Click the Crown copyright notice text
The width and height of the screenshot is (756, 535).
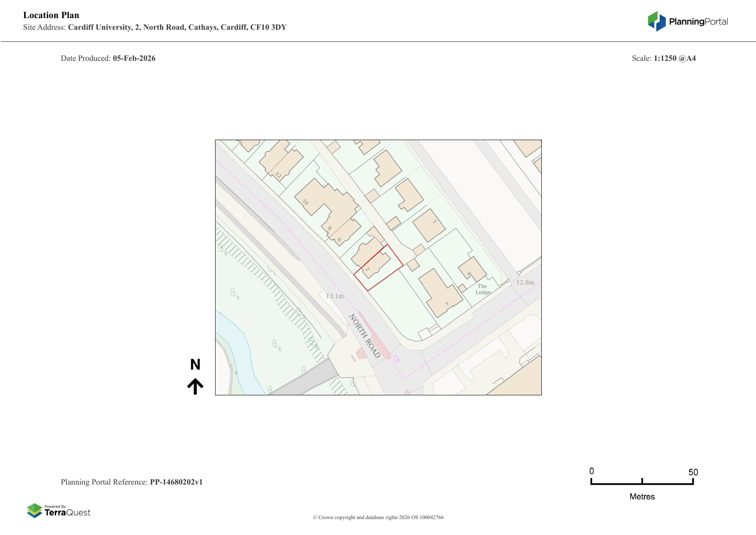tap(378, 517)
